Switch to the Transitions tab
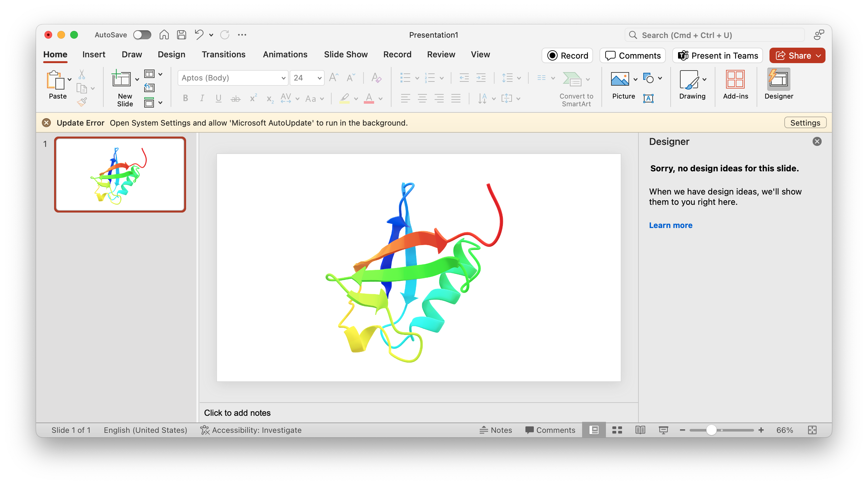Screen dimensions: 868x485 tap(223, 55)
